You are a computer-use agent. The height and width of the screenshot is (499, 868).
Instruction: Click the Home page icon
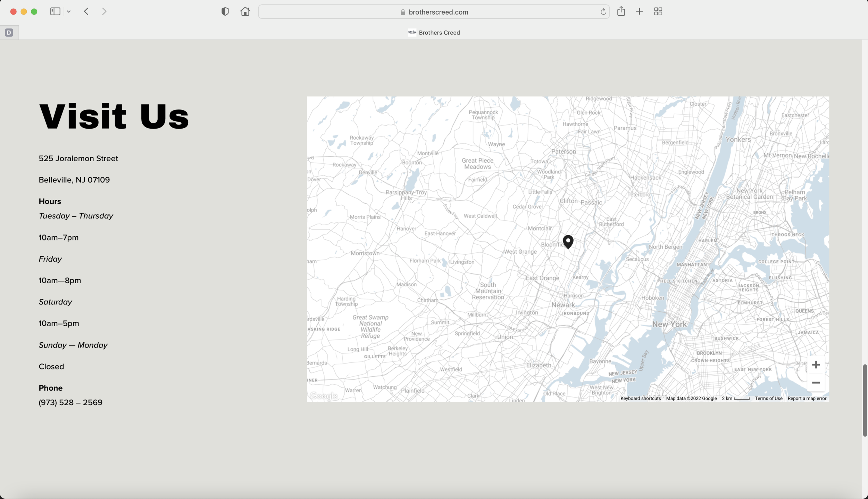[245, 11]
